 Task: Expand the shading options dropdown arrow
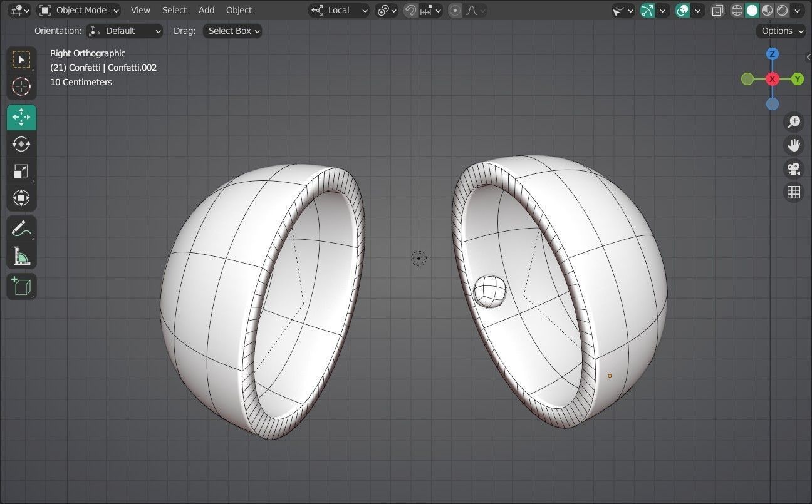pos(798,10)
